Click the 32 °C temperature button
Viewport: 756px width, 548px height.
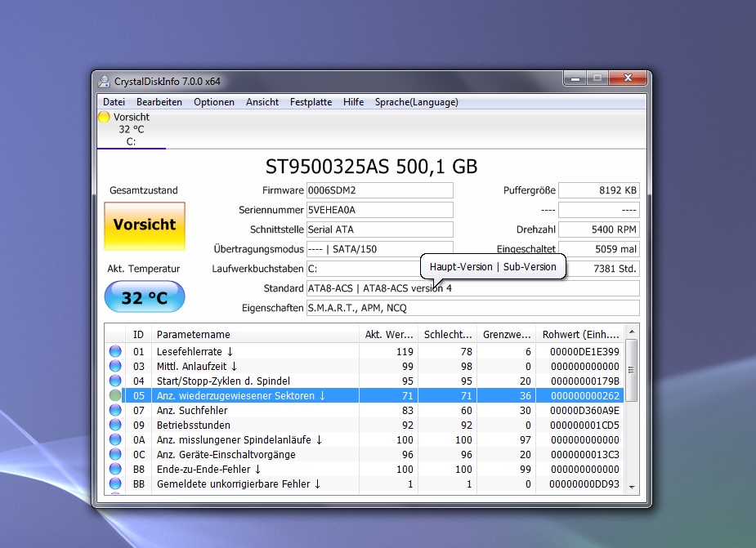[145, 297]
